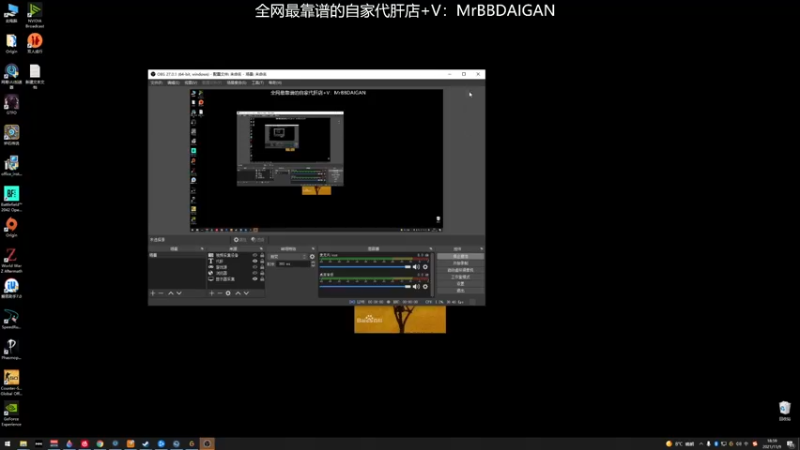Click the Audio Mixer vertical scrollbar

[433, 274]
